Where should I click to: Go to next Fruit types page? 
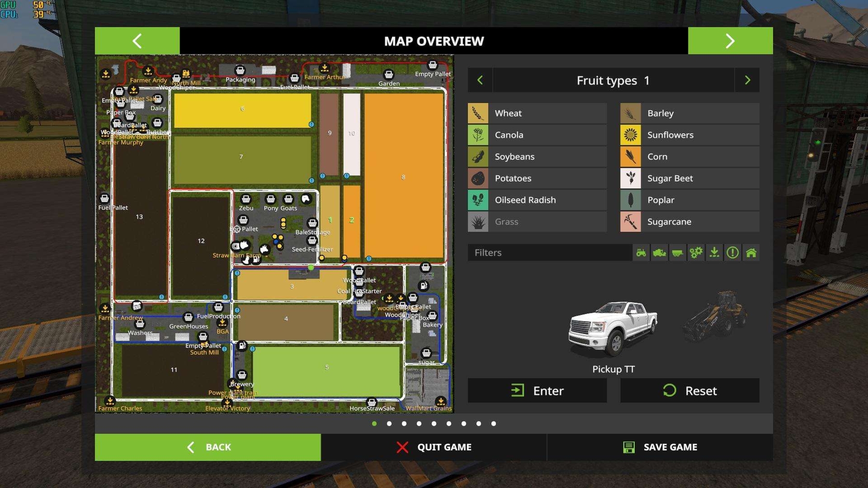pos(747,80)
